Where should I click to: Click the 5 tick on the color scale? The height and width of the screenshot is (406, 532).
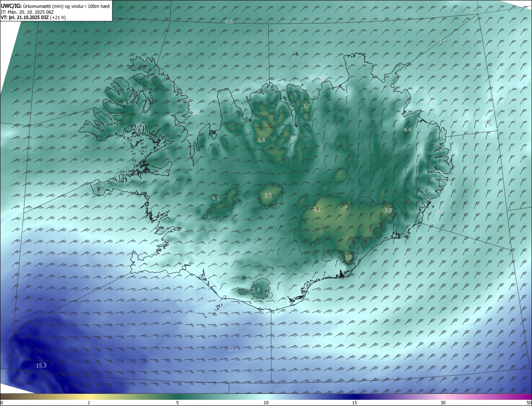click(x=177, y=403)
